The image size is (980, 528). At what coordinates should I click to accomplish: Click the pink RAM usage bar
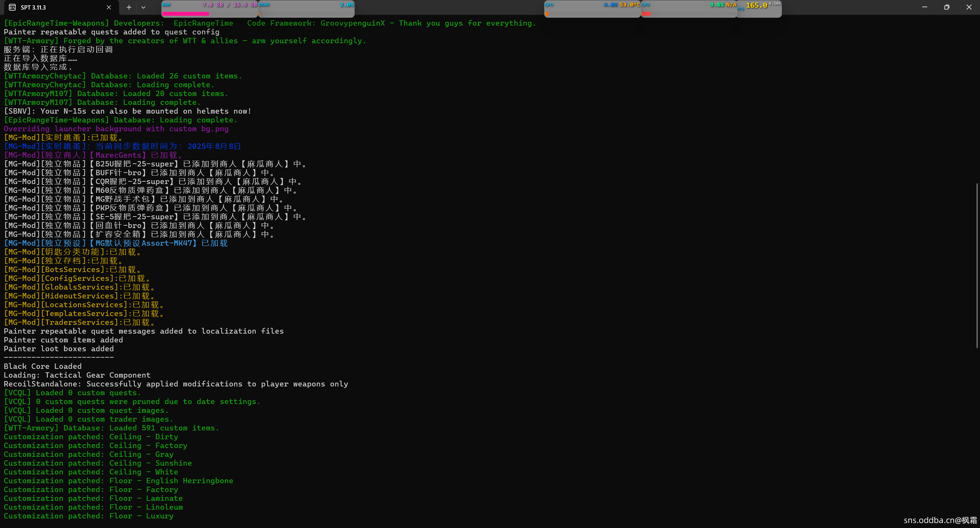coord(185,14)
